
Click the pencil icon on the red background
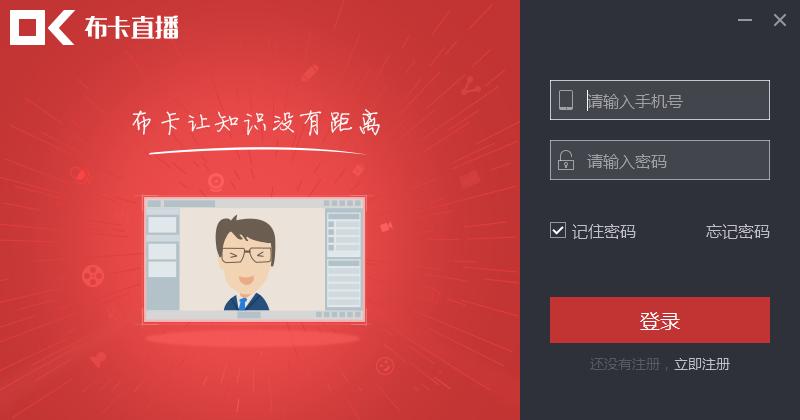310,73
